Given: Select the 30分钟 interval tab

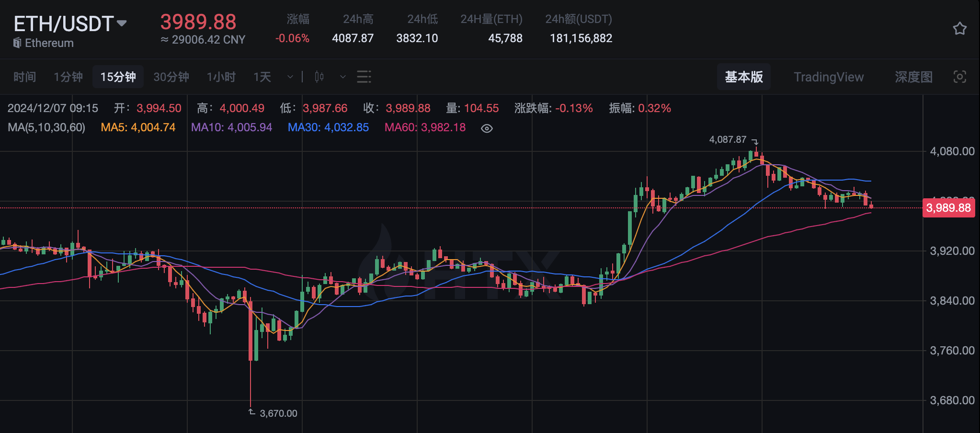Looking at the screenshot, I should point(171,77).
